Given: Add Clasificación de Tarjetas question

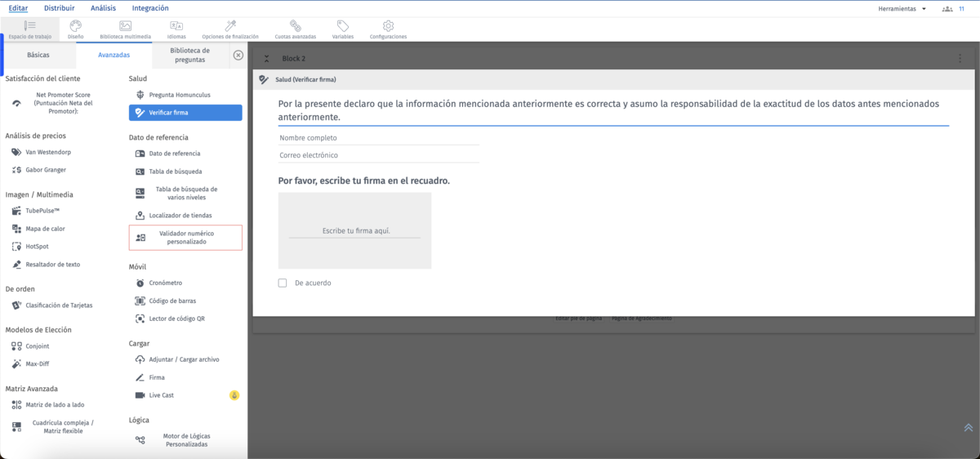Looking at the screenshot, I should point(59,305).
